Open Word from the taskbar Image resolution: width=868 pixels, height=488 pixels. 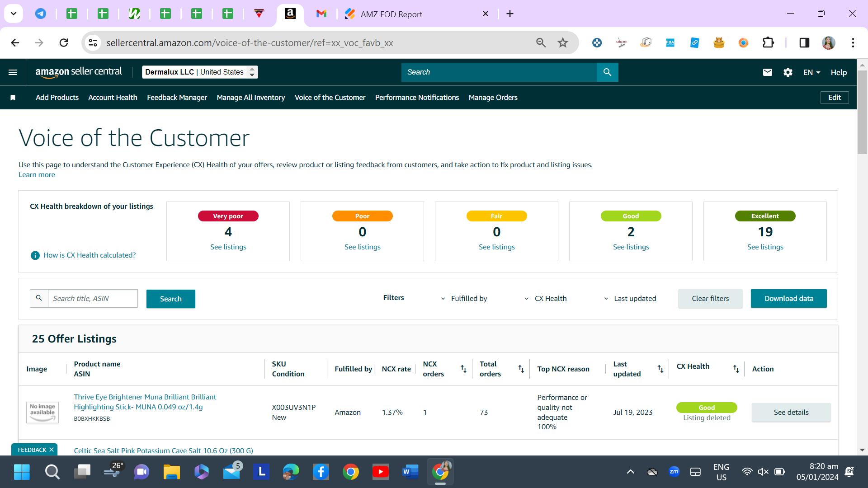click(x=410, y=472)
